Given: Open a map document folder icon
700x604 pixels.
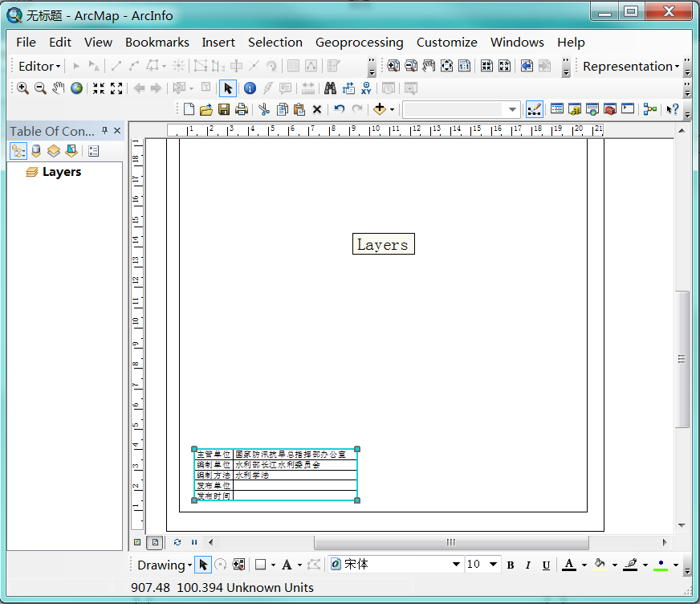Looking at the screenshot, I should [x=206, y=109].
